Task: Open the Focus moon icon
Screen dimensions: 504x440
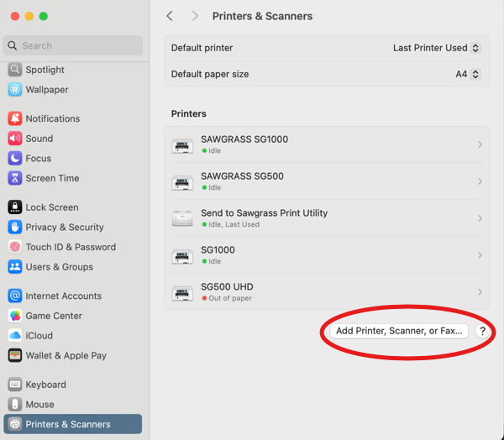Action: (x=15, y=158)
